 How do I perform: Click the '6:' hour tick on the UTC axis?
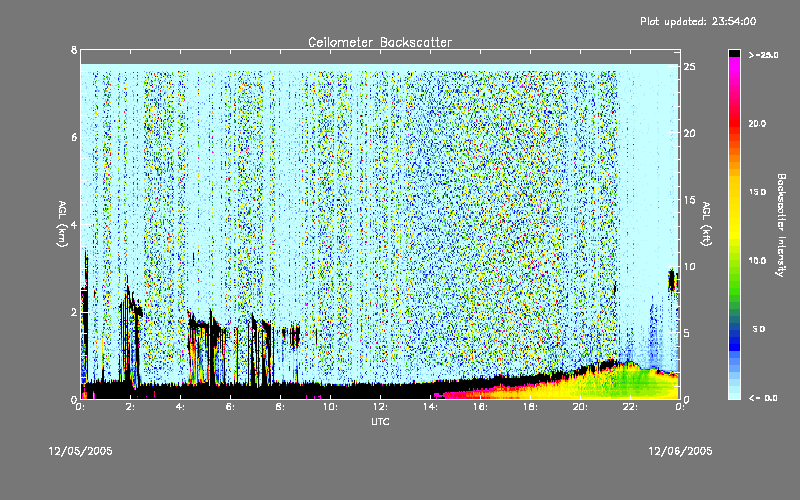coord(231,407)
